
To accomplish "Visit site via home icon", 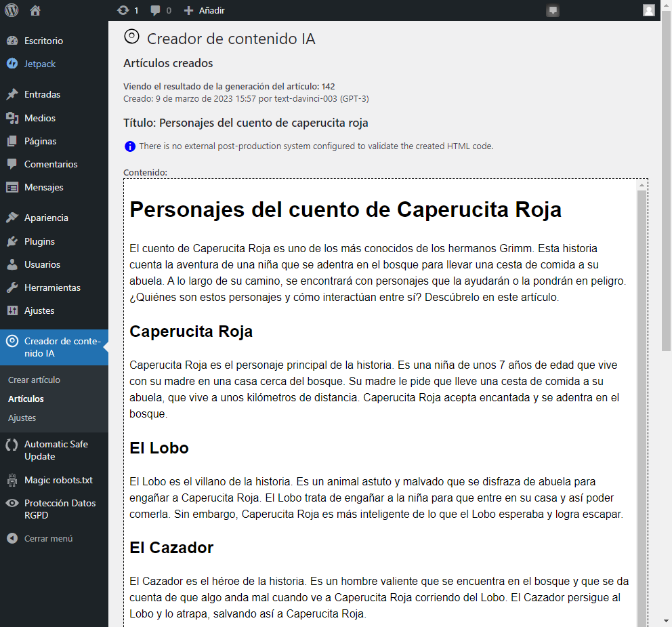I will click(x=35, y=10).
